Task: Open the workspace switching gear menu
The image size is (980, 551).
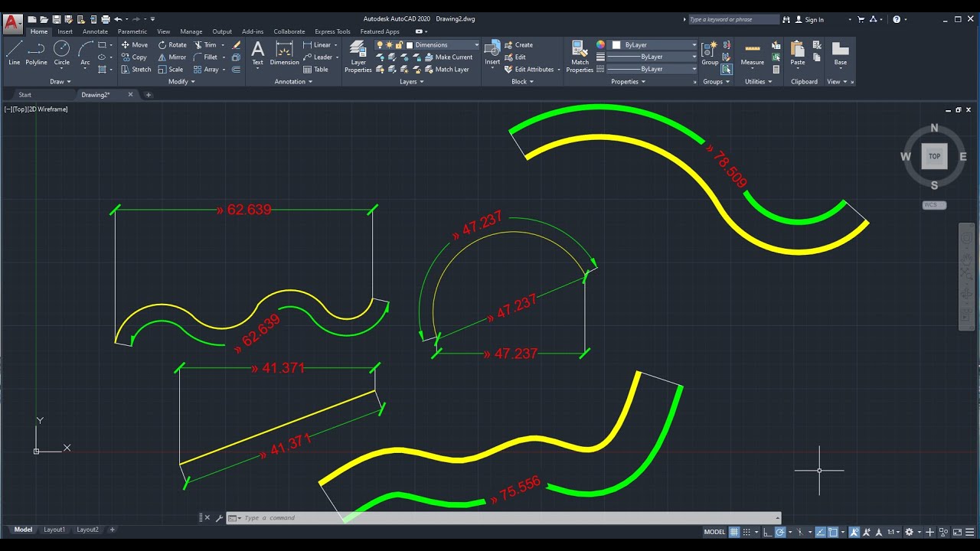Action: [x=911, y=532]
